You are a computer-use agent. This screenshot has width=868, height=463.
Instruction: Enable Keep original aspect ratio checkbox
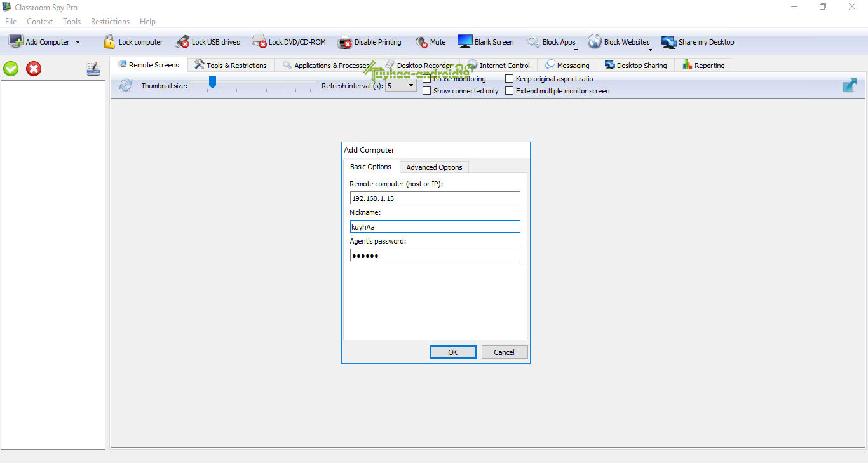click(x=510, y=79)
